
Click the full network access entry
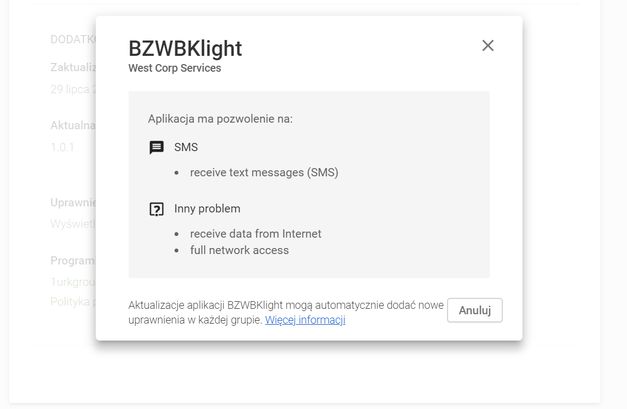[x=239, y=250]
